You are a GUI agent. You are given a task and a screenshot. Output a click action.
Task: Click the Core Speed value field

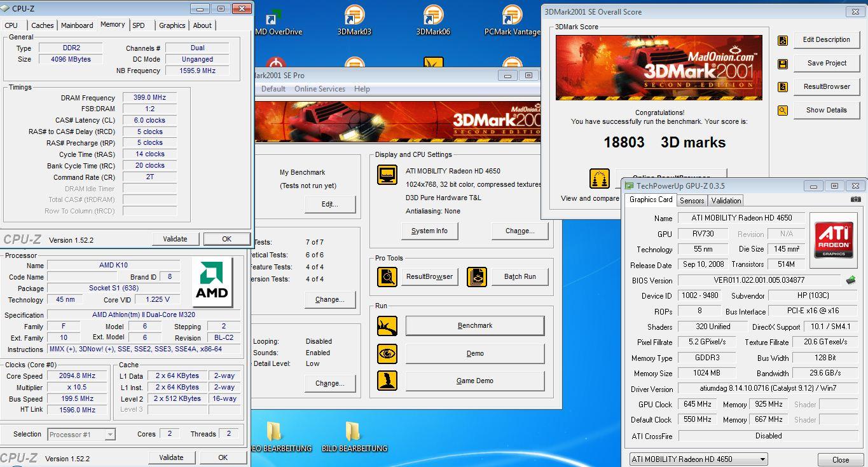point(77,376)
